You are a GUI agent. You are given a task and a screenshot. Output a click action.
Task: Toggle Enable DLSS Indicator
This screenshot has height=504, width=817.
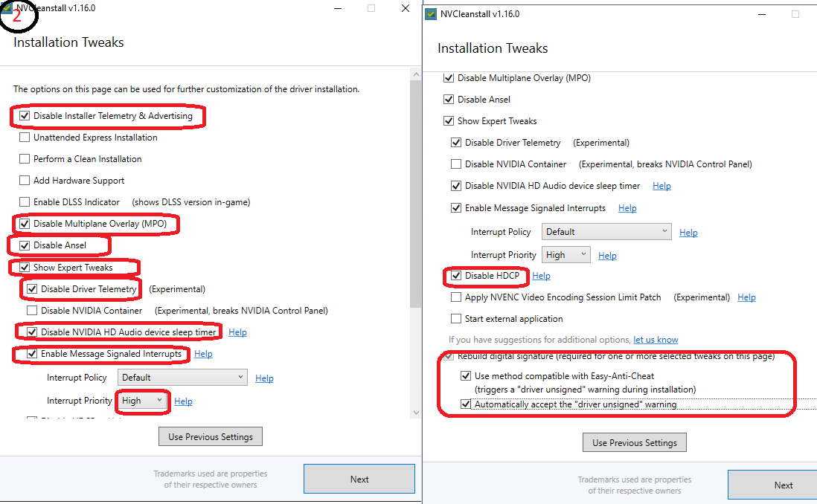25,201
